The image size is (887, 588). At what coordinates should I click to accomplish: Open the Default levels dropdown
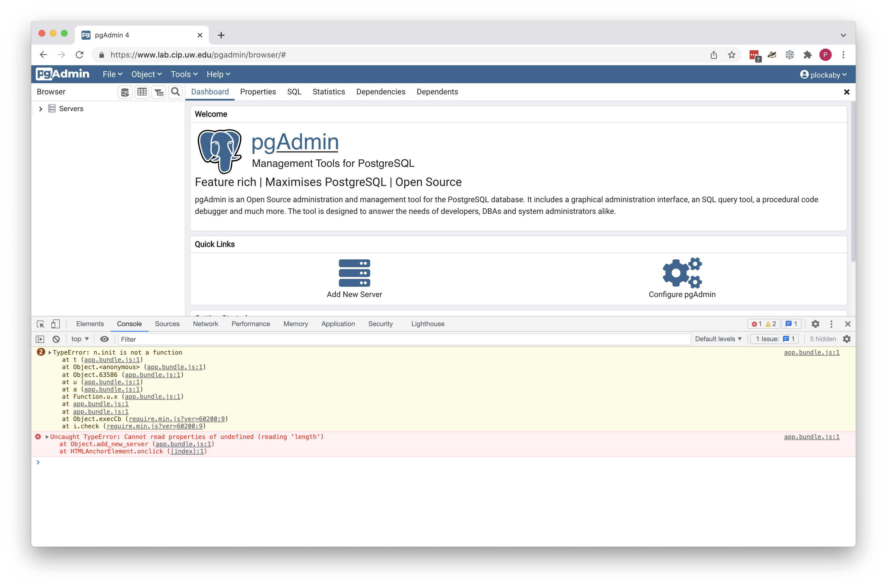pos(718,339)
